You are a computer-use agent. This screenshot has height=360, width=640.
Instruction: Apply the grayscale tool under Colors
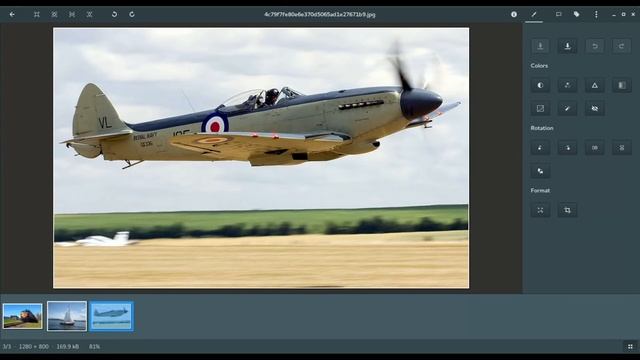click(622, 85)
